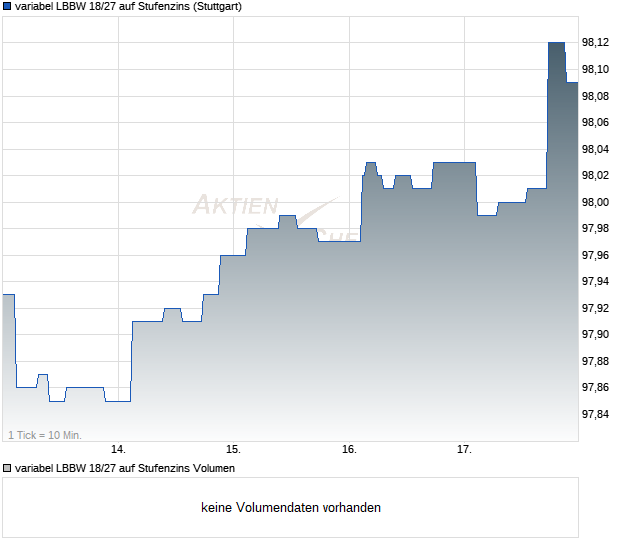Click the 98,00 price axis label

tap(595, 202)
